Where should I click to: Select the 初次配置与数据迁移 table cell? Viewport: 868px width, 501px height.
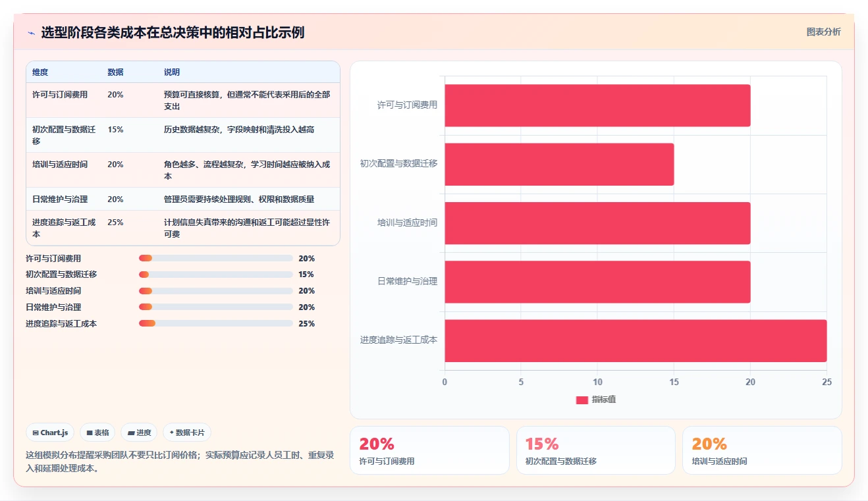tap(64, 136)
